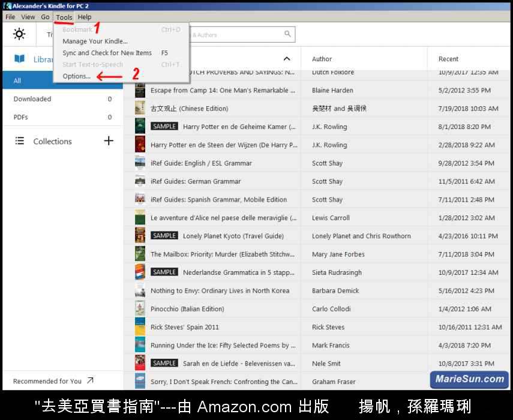Select the All library filter
513x420 pixels.
(x=62, y=80)
